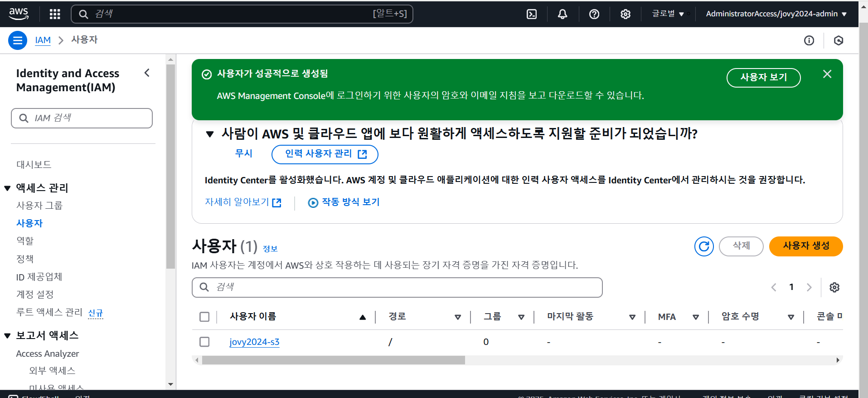This screenshot has width=868, height=398.
Task: Open the jovy2024-s3 user link
Action: click(254, 342)
